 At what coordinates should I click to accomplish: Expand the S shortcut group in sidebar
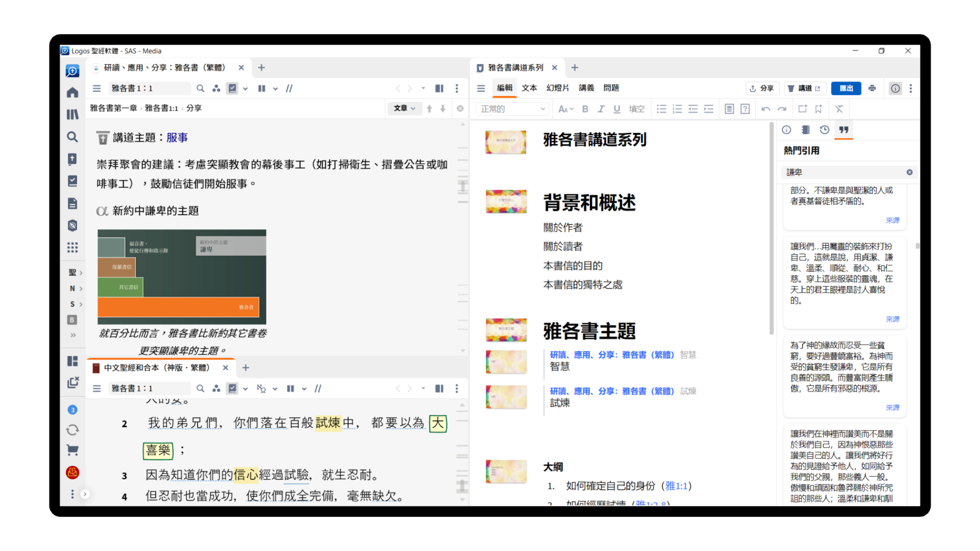(75, 304)
